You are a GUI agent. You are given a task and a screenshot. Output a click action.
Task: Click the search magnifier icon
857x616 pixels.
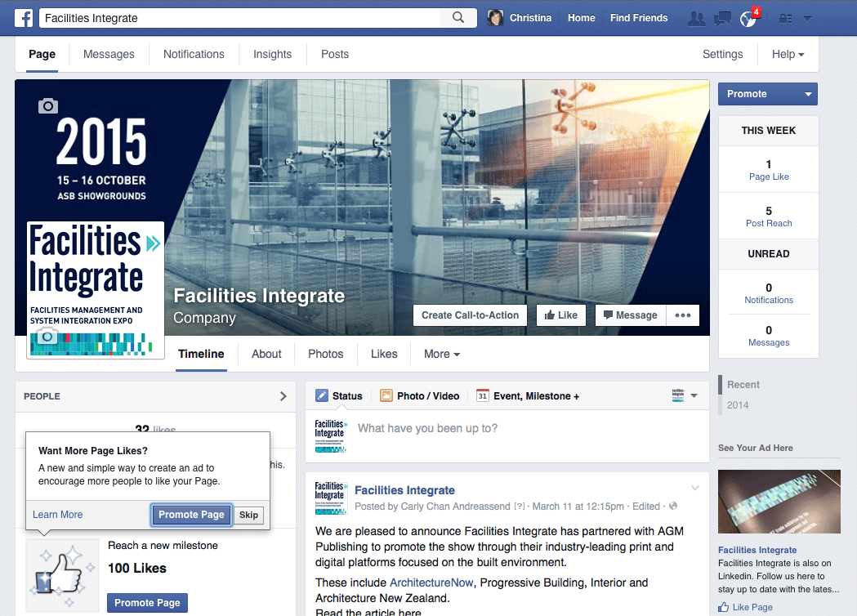point(458,17)
